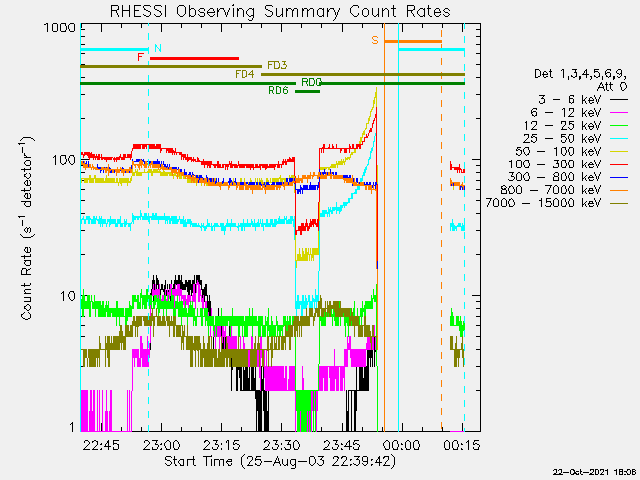640x480 pixels.
Task: Click the '22-Oct-2021 18:06' timestamp
Action: [x=594, y=472]
